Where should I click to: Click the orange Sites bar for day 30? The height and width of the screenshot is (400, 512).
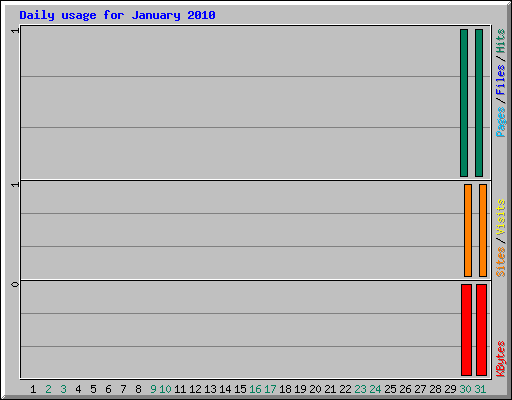[x=468, y=230]
